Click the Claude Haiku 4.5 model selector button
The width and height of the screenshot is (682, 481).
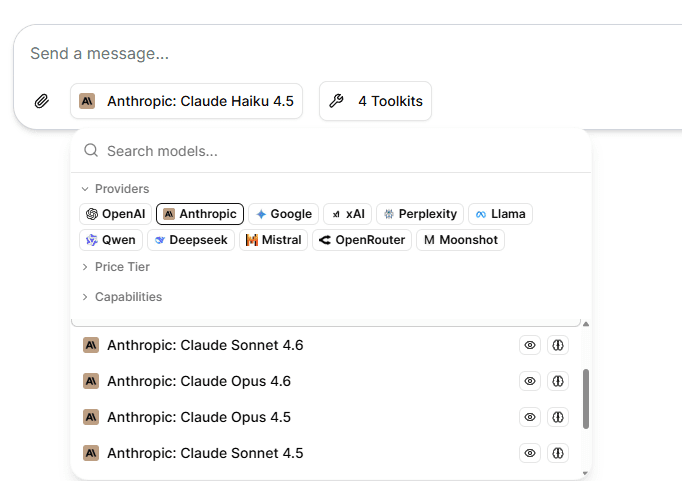[187, 101]
